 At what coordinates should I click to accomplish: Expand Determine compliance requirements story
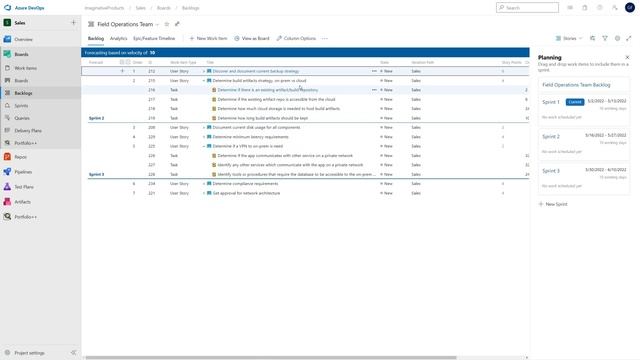pyautogui.click(x=204, y=184)
